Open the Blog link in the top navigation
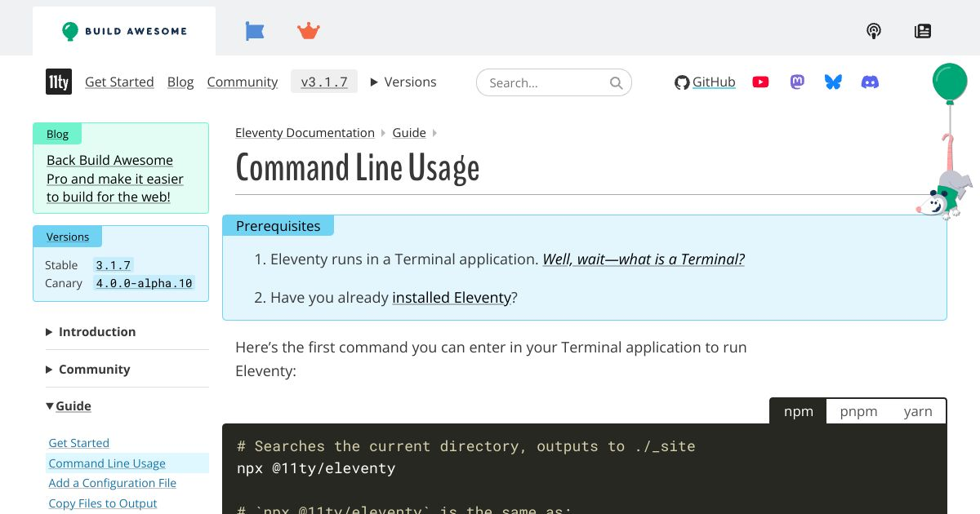The height and width of the screenshot is (514, 980). pyautogui.click(x=180, y=82)
